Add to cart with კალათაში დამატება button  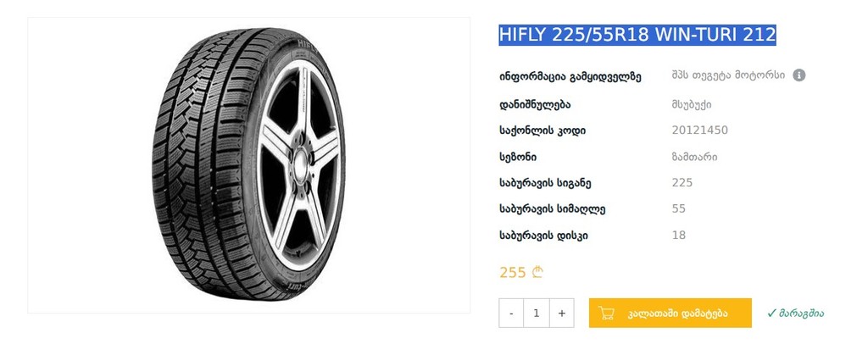(x=670, y=313)
